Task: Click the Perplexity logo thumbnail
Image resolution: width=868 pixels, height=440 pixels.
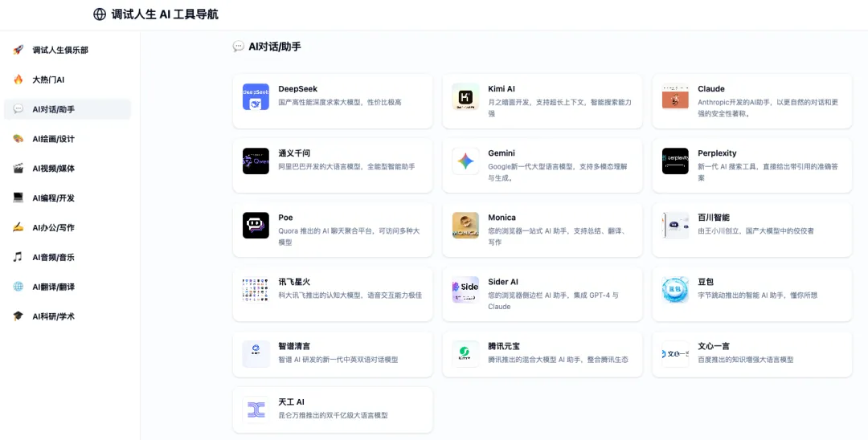Action: (x=675, y=161)
